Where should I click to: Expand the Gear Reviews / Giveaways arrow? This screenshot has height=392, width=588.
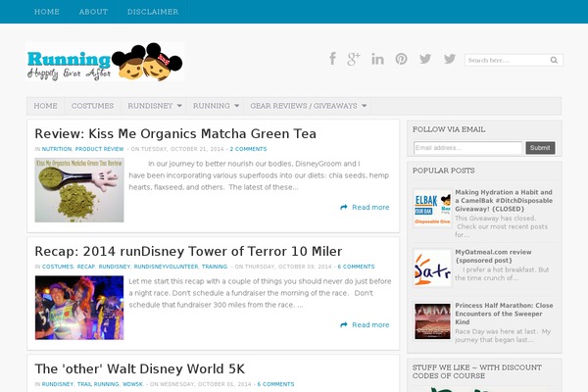pyautogui.click(x=365, y=106)
